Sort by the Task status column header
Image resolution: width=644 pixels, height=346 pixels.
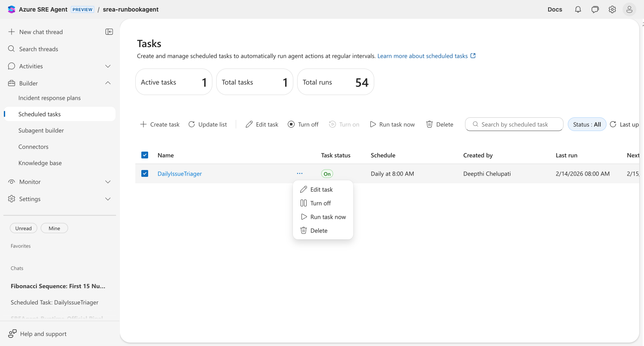336,155
